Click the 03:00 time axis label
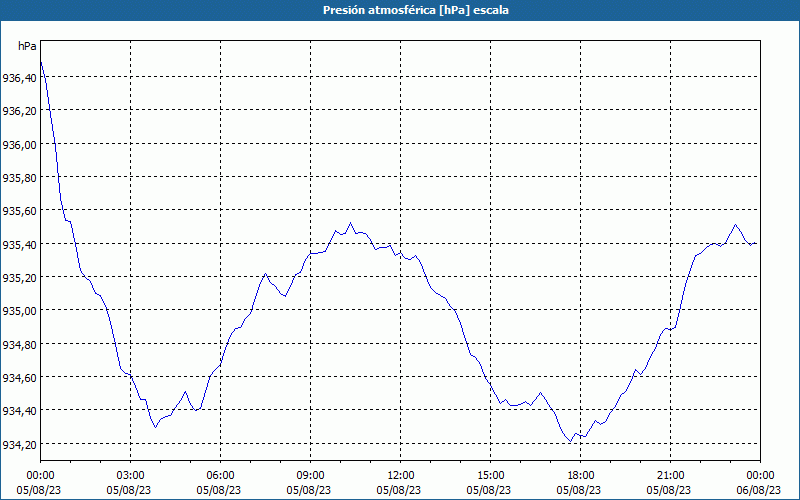The image size is (800, 500). 131,476
